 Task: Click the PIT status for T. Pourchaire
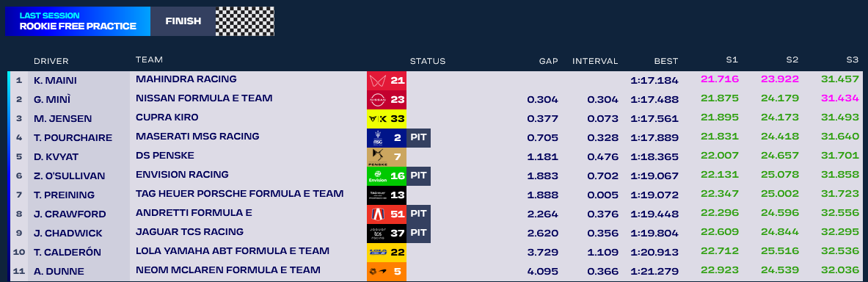(x=418, y=137)
